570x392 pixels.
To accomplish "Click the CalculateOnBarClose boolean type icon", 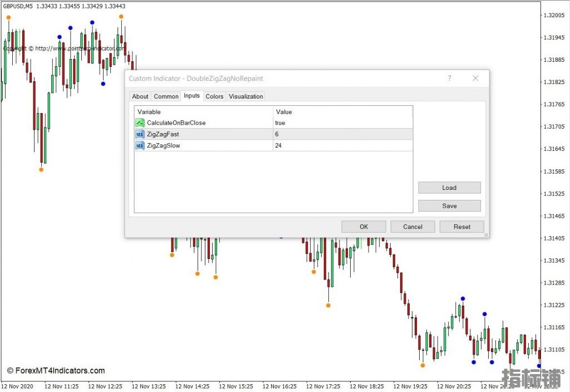I will (x=140, y=123).
